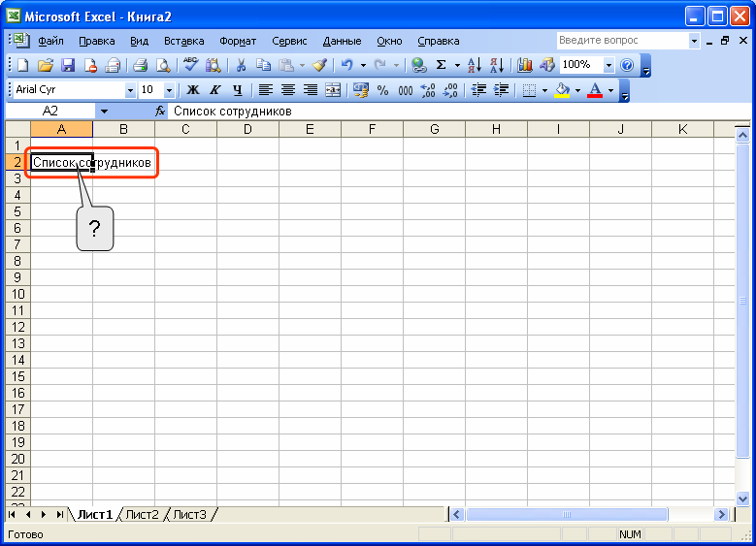Sort ascending with the А-Я arrow icon
Screen dimensions: 756x546
pos(475,65)
